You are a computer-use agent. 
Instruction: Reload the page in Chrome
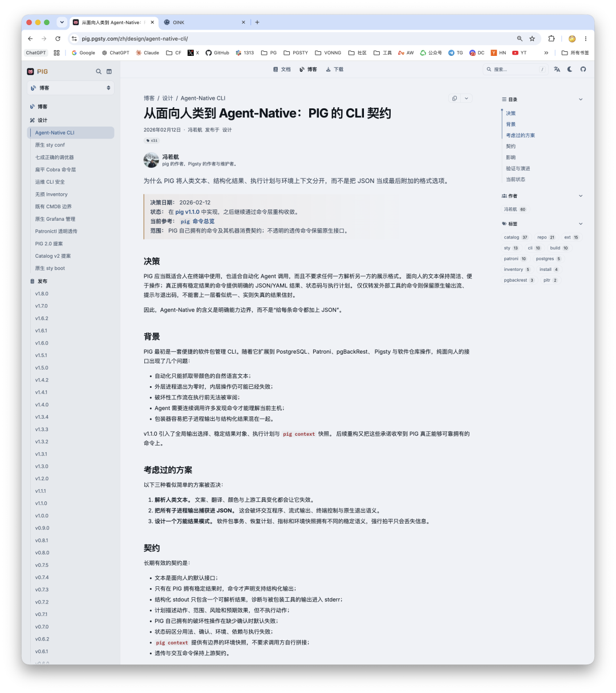coord(58,38)
